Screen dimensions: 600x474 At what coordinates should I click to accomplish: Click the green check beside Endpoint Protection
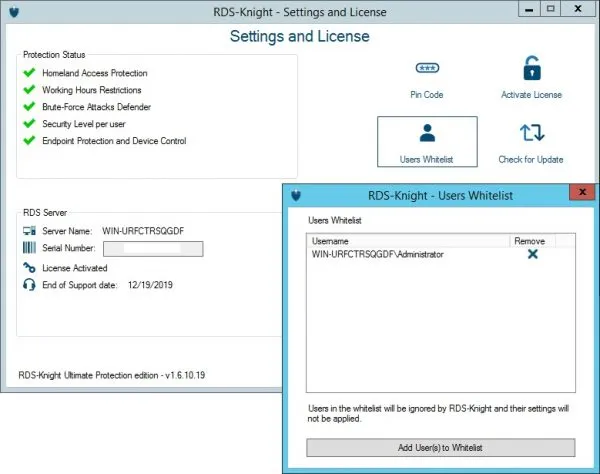point(29,140)
